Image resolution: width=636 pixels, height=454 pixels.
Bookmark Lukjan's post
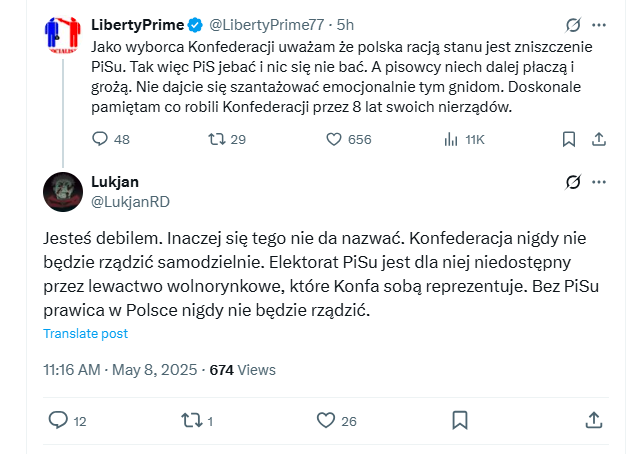460,421
